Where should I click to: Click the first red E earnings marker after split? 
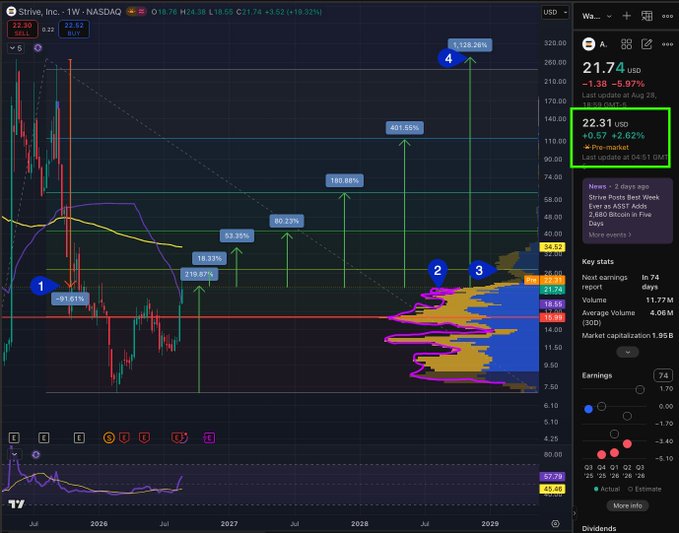click(124, 438)
